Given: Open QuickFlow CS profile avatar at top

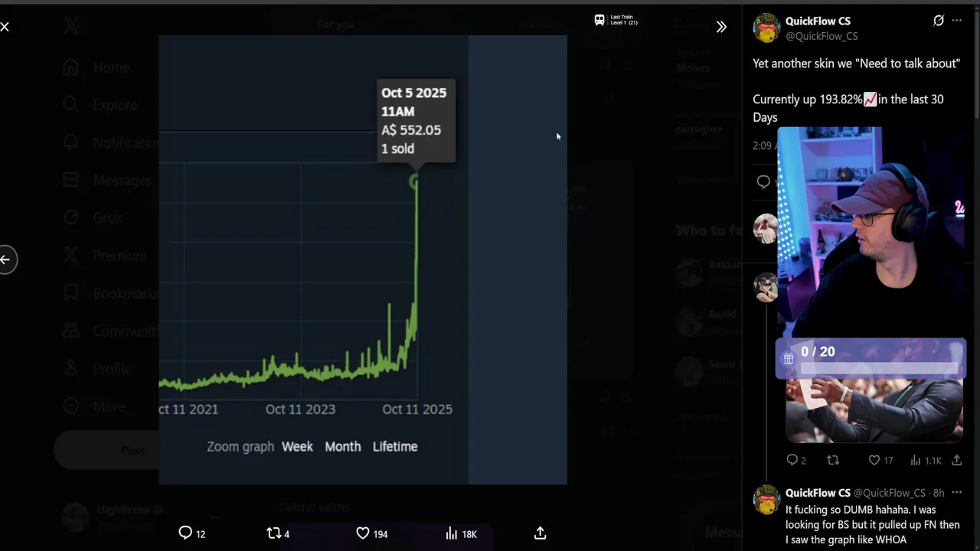Looking at the screenshot, I should pos(766,28).
